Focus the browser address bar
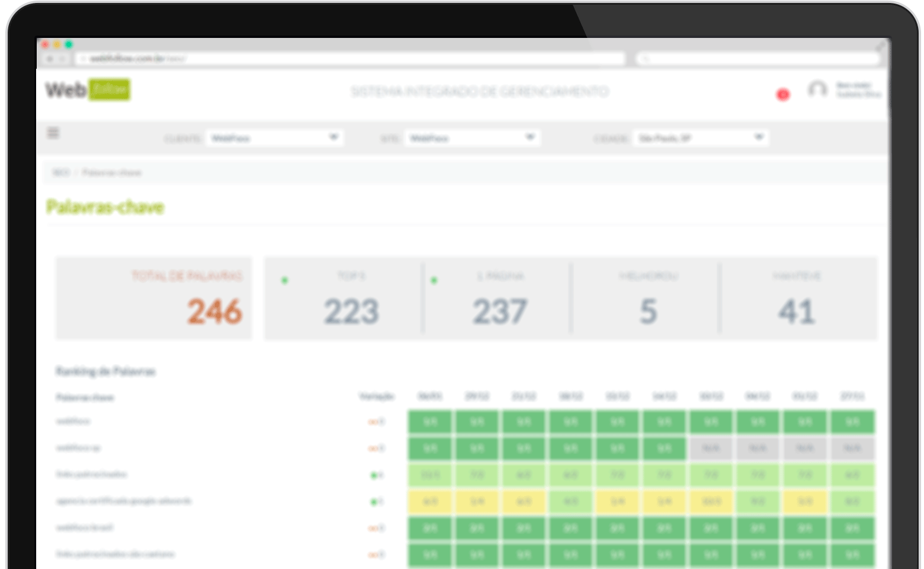The height and width of the screenshot is (569, 924). (x=349, y=59)
